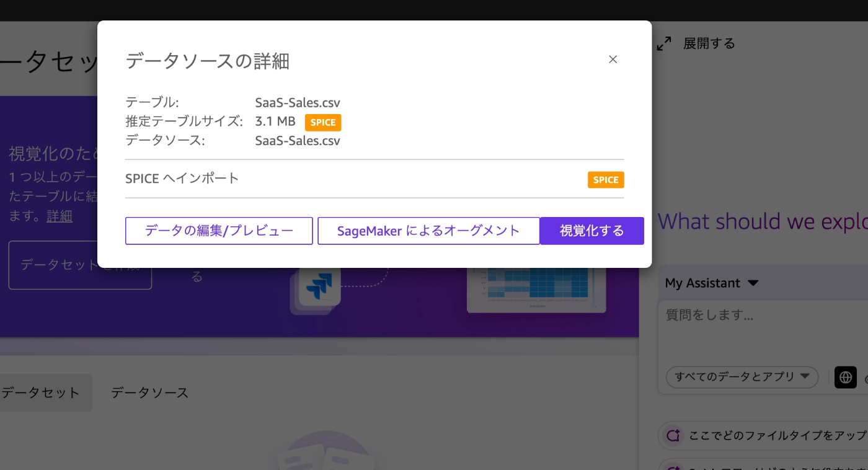This screenshot has height=470, width=868.
Task: Click the Jira icon in the banner
Action: click(320, 286)
